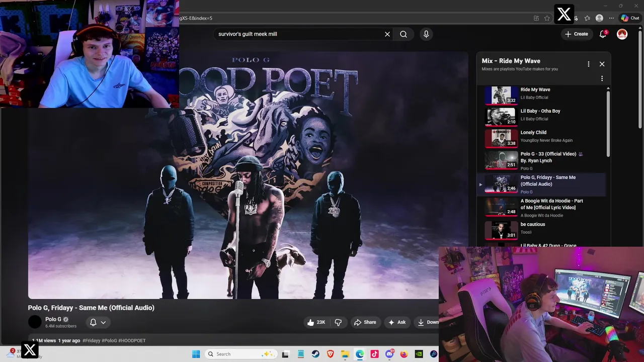Open the Ask AI button under video
644x362 pixels.
point(396,322)
